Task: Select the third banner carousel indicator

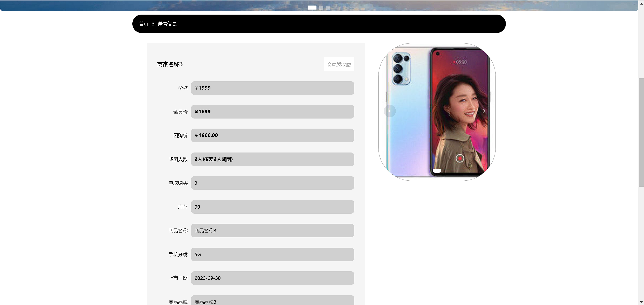Action: point(328,8)
